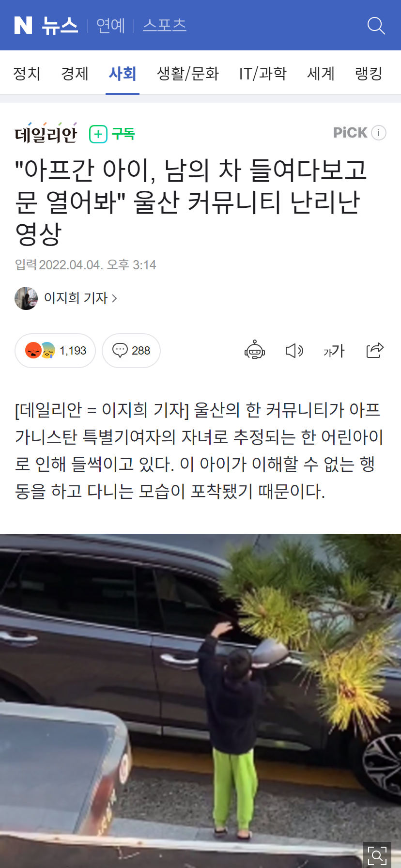Open the 1,193 reactions button

[55, 351]
